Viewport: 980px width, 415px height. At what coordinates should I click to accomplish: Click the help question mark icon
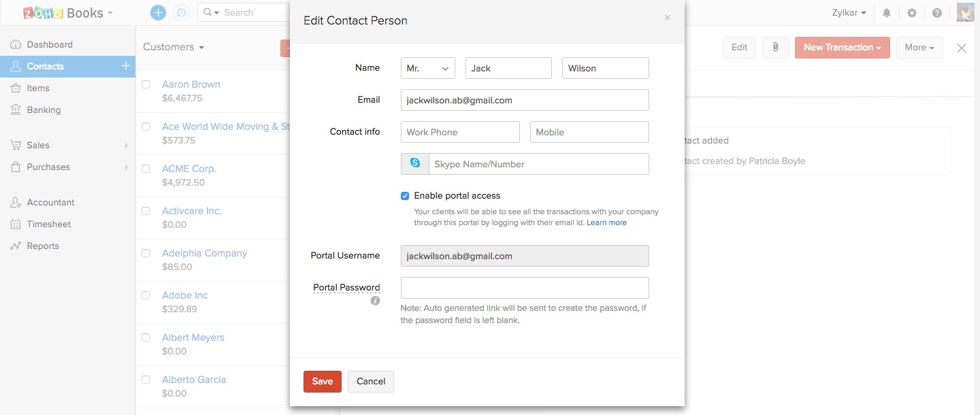[x=937, y=13]
